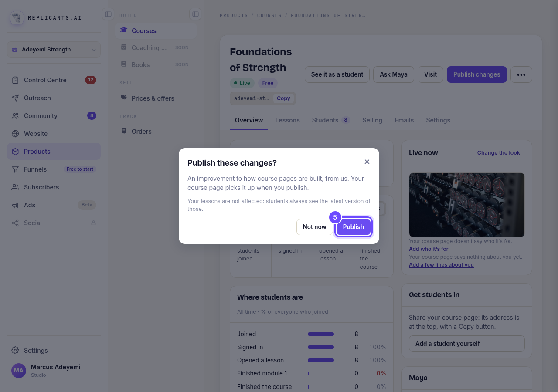Open the Adeyemi Strength workspace dropdown

pyautogui.click(x=54, y=50)
